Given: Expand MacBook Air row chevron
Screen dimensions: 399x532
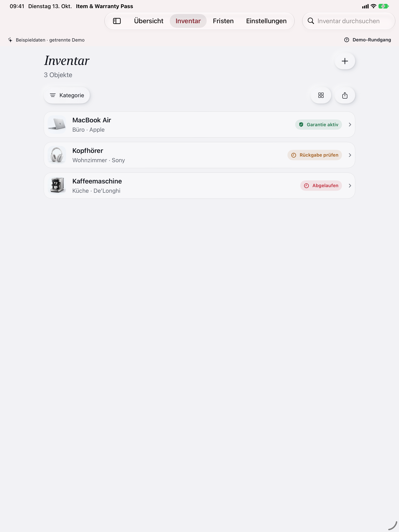Looking at the screenshot, I should [350, 124].
